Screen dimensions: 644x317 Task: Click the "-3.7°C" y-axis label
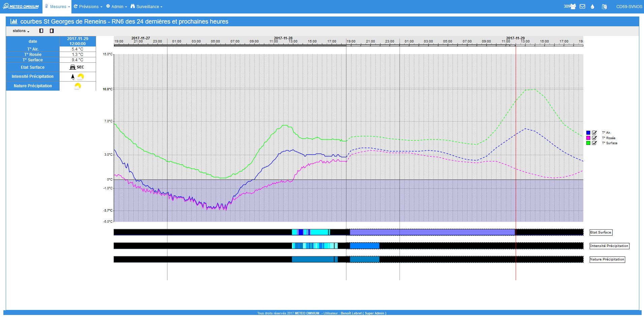point(108,211)
